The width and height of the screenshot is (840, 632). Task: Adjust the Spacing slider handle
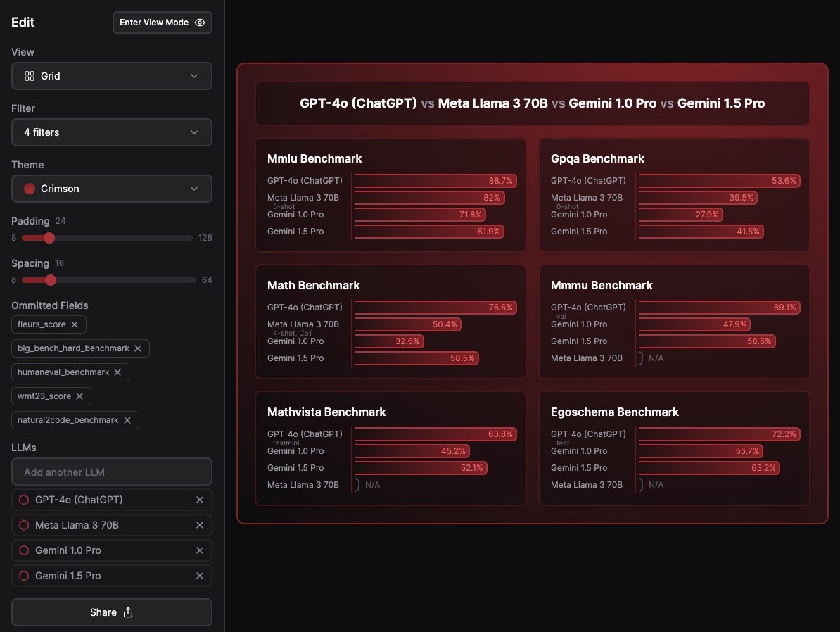coord(51,280)
